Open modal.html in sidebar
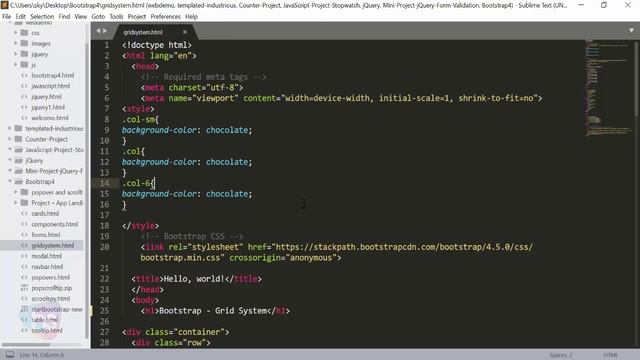Screen dimensions: 640x360 (47, 256)
